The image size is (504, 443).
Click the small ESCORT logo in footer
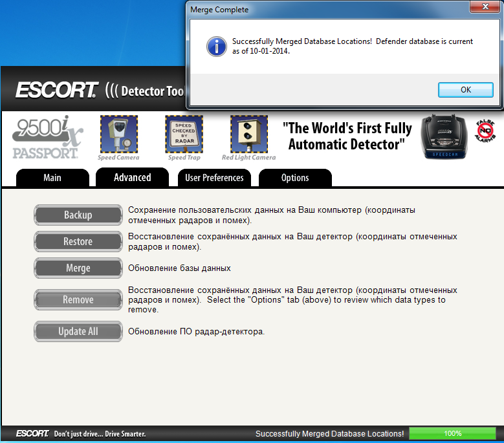coord(33,433)
